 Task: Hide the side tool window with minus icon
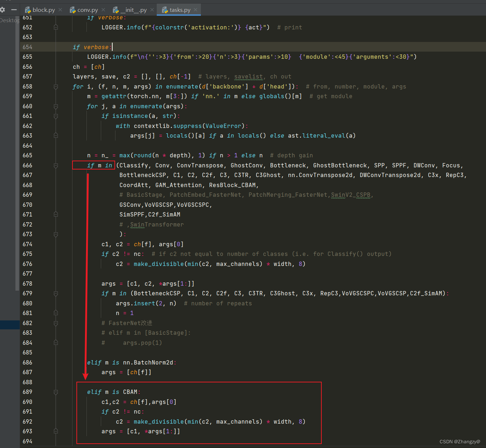click(14, 10)
